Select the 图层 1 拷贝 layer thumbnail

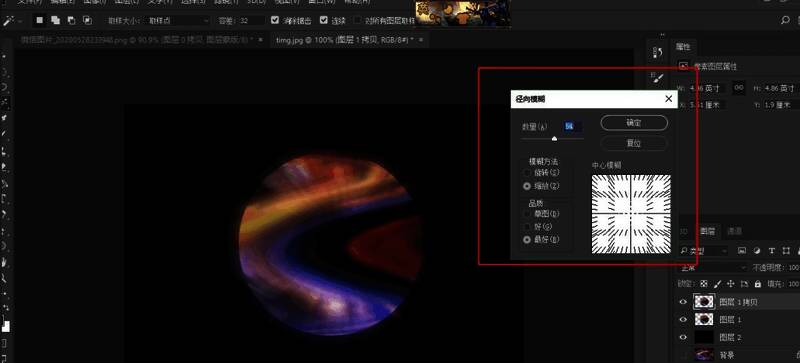pos(704,302)
